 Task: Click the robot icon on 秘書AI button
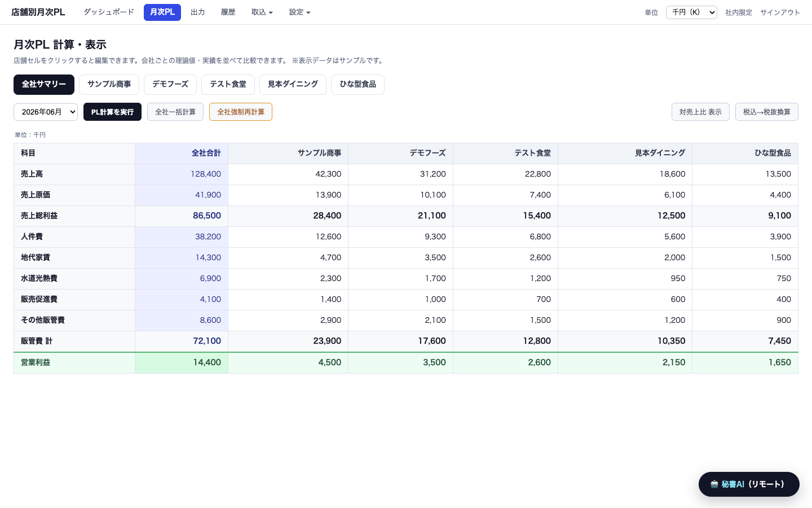(714, 484)
